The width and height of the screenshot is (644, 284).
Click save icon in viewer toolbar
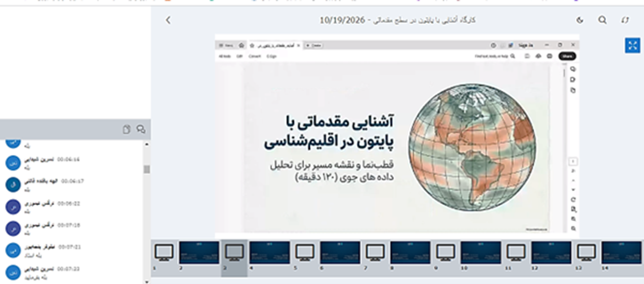pyautogui.click(x=527, y=56)
